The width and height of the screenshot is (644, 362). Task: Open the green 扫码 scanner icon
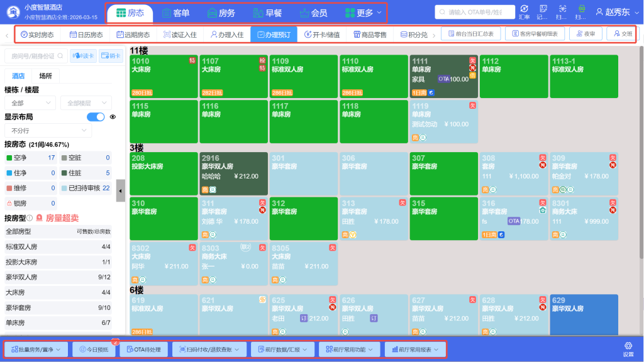(582, 11)
